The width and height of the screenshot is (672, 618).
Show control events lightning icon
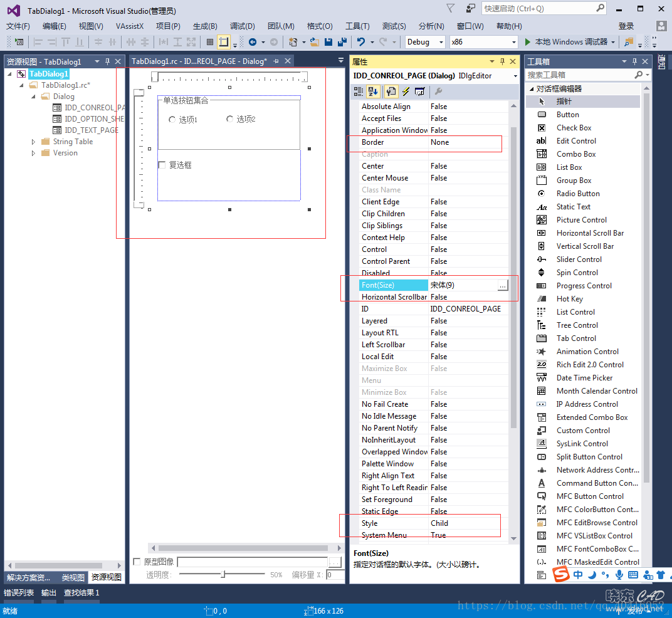click(406, 92)
